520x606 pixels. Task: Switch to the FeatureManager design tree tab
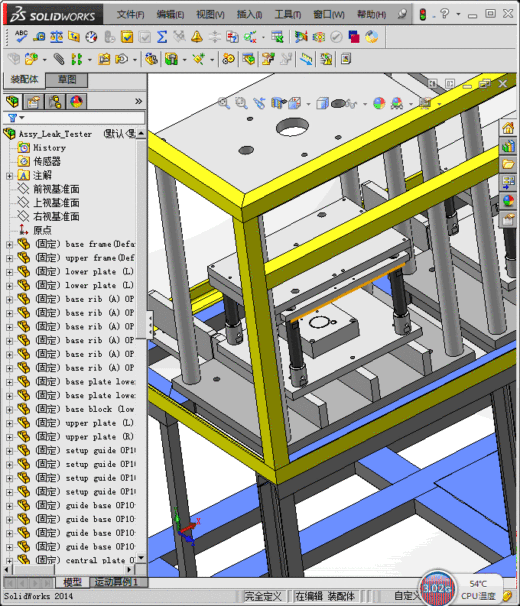[13, 102]
